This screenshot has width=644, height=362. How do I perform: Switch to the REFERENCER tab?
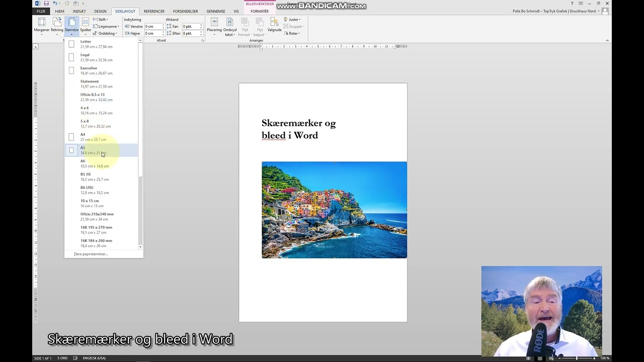154,11
